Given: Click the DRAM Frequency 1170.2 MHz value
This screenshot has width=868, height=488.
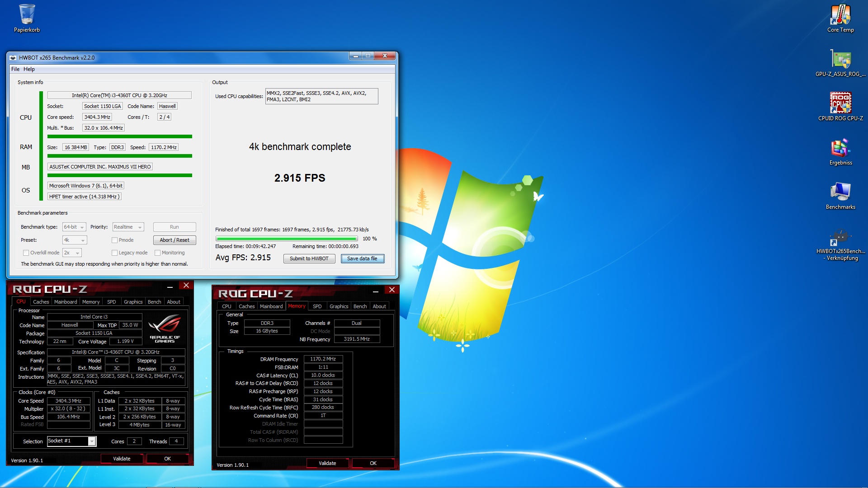Looking at the screenshot, I should (x=323, y=359).
